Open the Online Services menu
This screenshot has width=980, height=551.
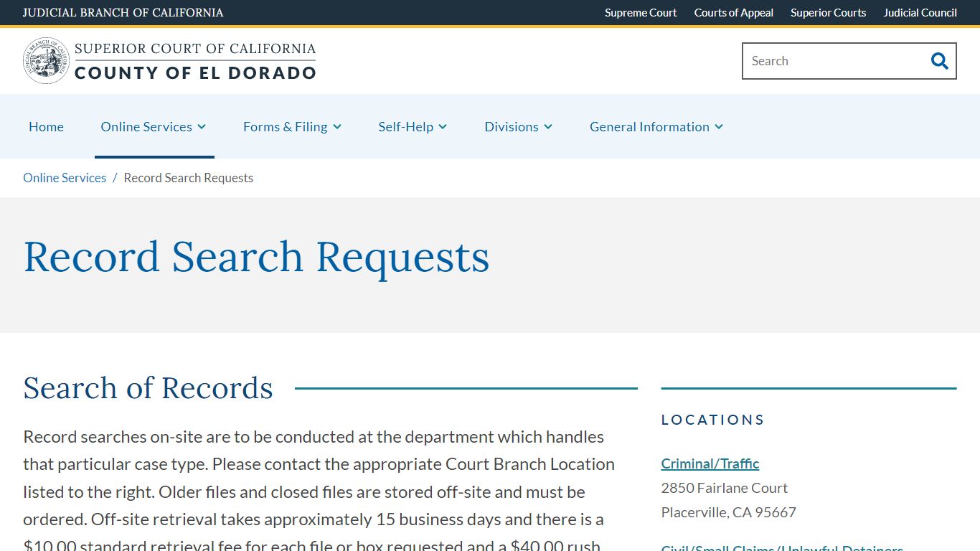146,127
